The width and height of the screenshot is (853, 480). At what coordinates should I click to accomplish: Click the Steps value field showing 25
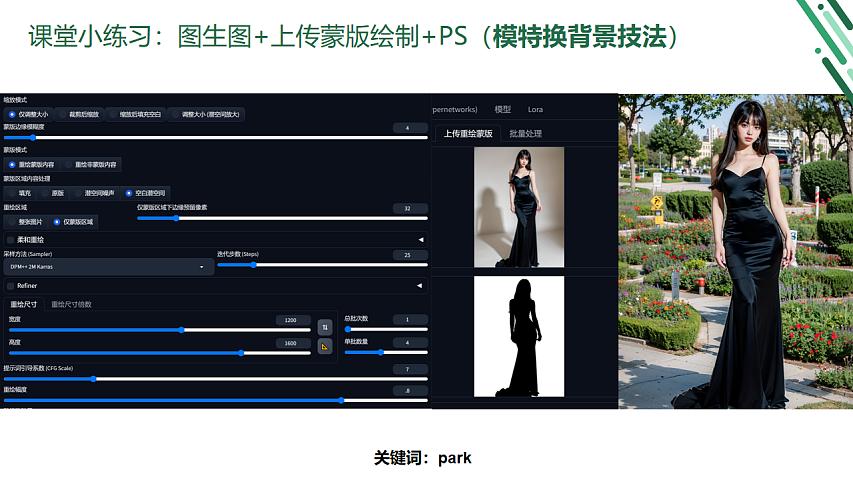tap(410, 255)
